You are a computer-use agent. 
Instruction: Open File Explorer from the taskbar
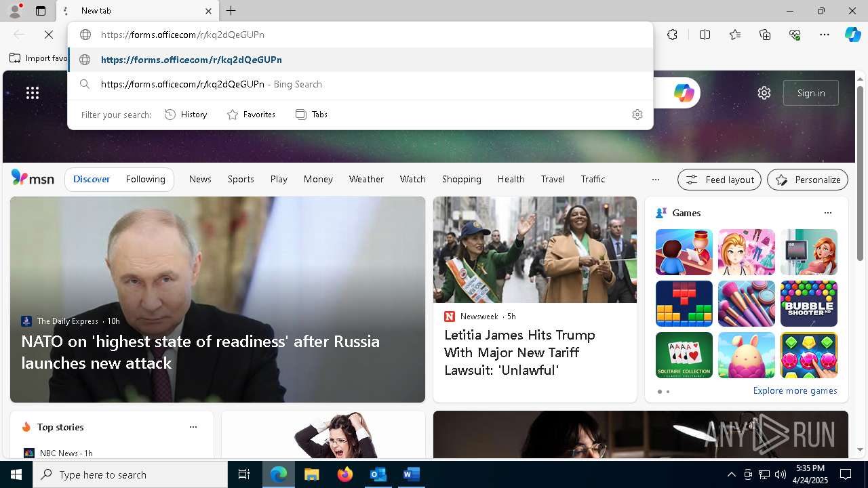311,474
